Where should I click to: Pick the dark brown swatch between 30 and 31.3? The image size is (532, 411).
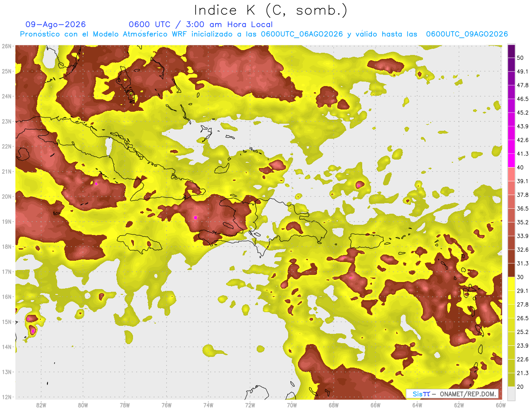(x=512, y=270)
